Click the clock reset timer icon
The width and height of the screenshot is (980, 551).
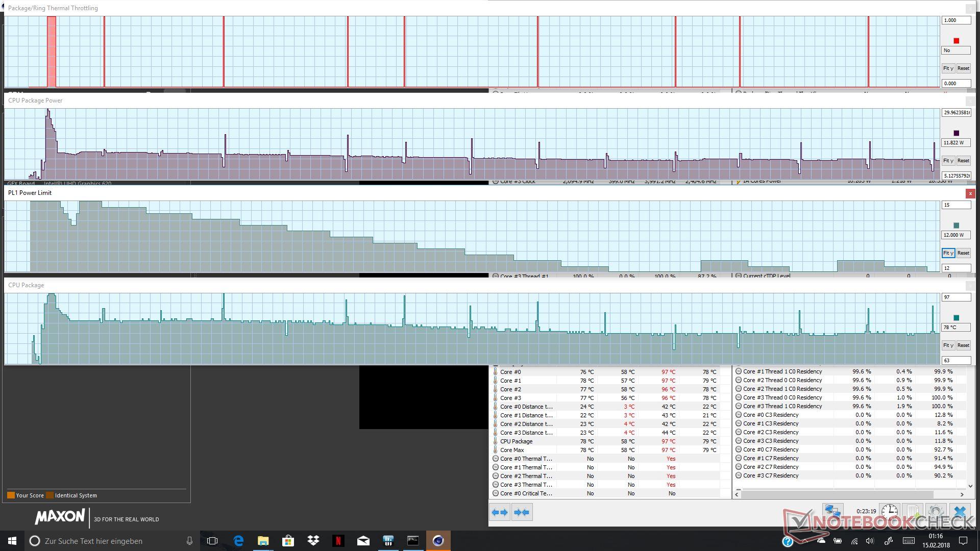[x=889, y=512]
